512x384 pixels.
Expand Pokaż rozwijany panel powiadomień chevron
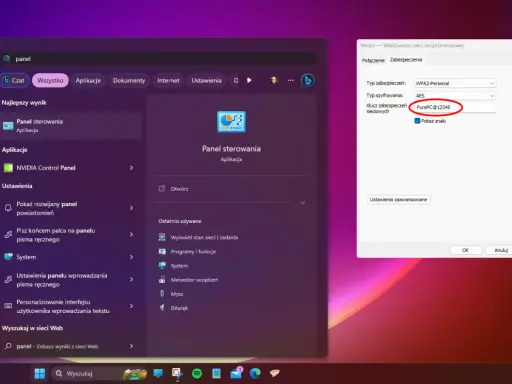(132, 208)
